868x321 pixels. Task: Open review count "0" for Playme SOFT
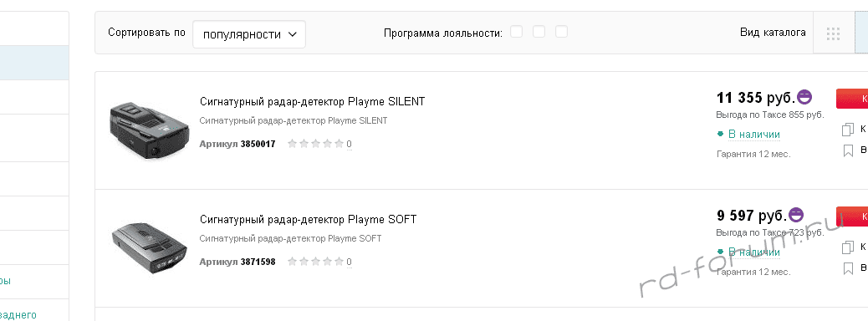click(x=350, y=262)
